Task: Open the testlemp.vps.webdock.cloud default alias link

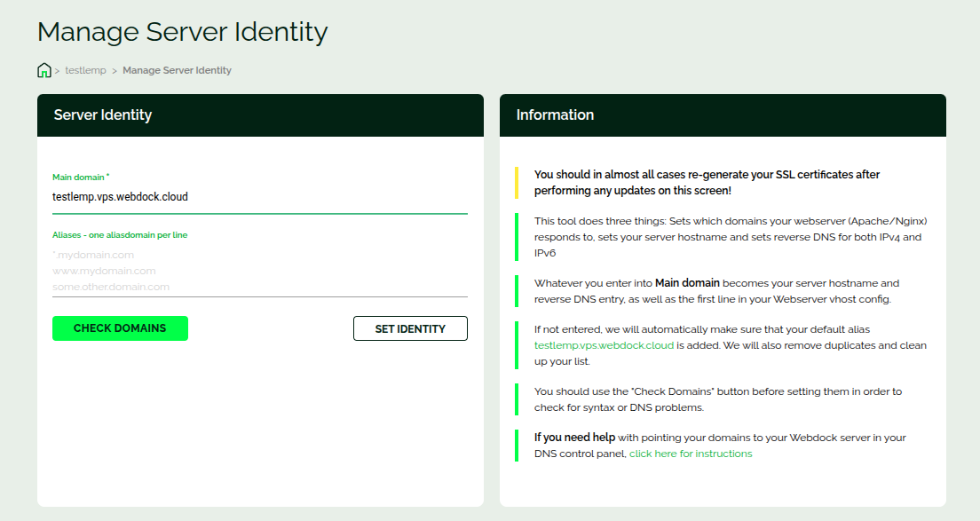Action: pos(604,345)
